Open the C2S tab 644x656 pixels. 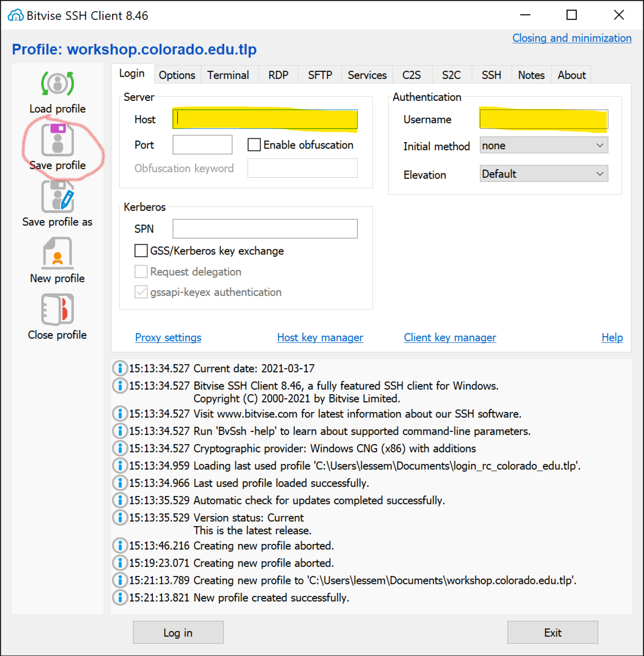pyautogui.click(x=411, y=75)
